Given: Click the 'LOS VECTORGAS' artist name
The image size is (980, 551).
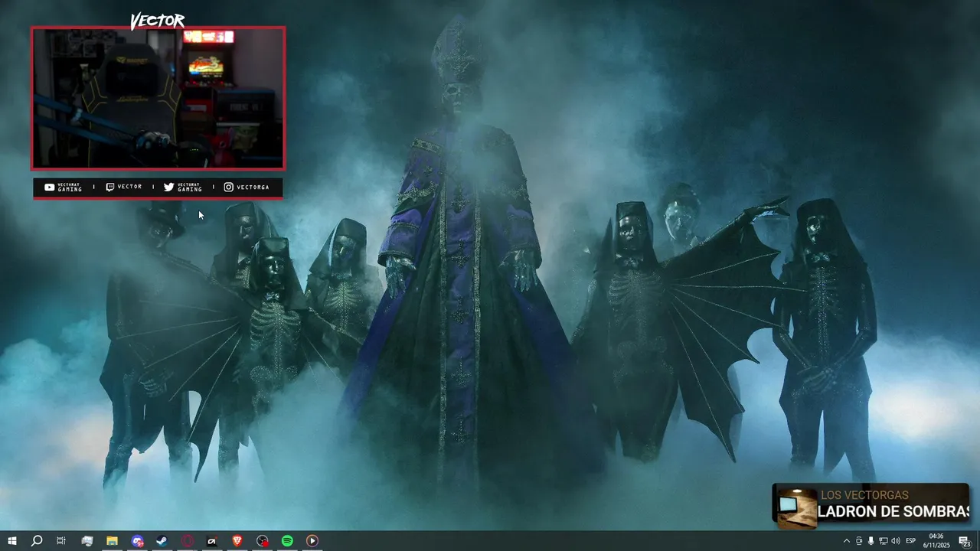Looking at the screenshot, I should tap(864, 495).
